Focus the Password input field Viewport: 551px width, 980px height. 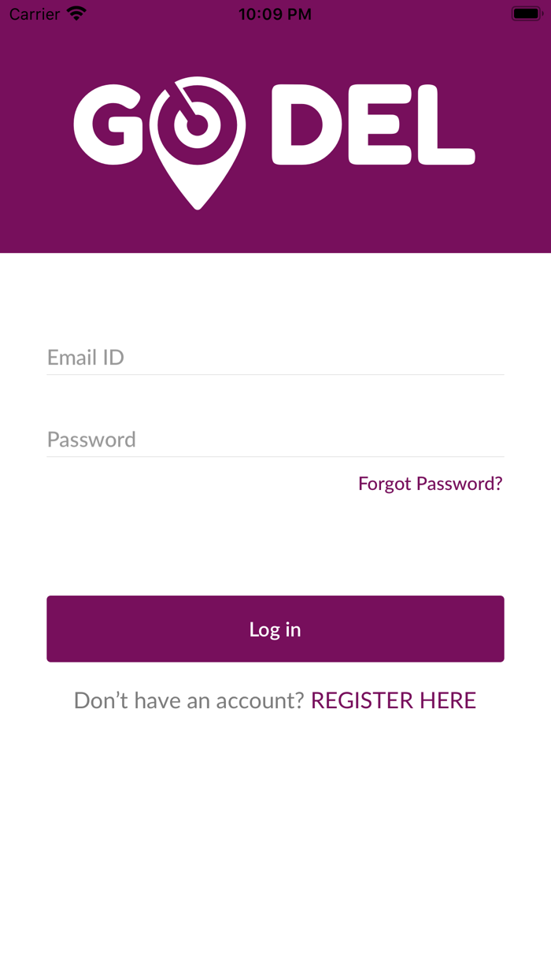click(275, 440)
